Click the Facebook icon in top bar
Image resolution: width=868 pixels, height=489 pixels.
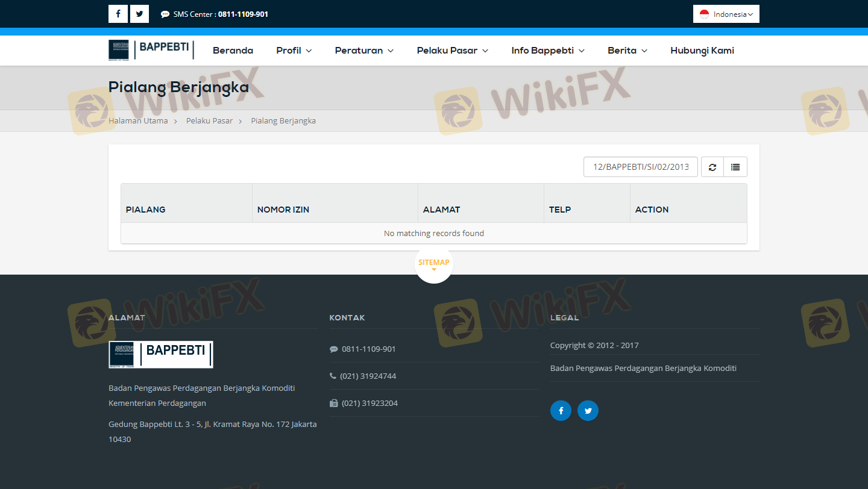click(118, 14)
